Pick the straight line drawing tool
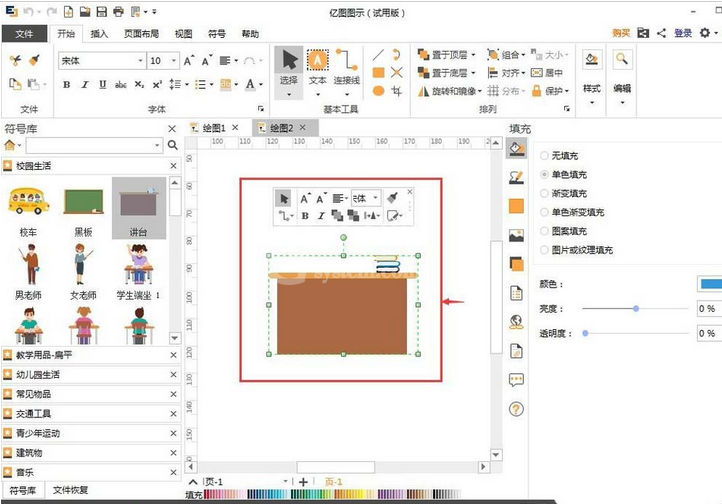Image resolution: width=722 pixels, height=504 pixels. point(378,55)
